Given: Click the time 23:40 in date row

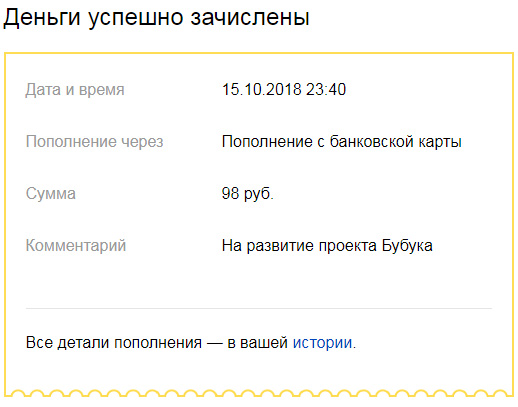Looking at the screenshot, I should coord(326,90).
